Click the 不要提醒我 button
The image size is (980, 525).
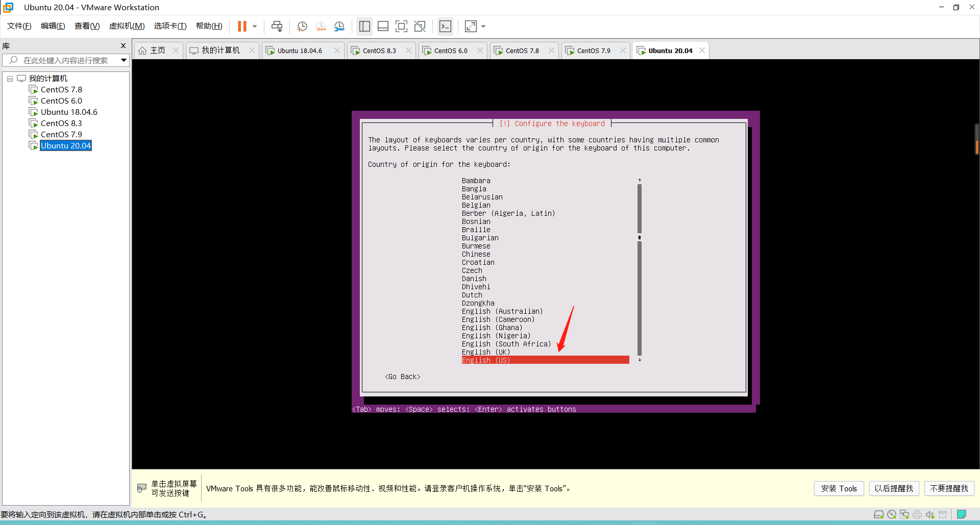949,489
